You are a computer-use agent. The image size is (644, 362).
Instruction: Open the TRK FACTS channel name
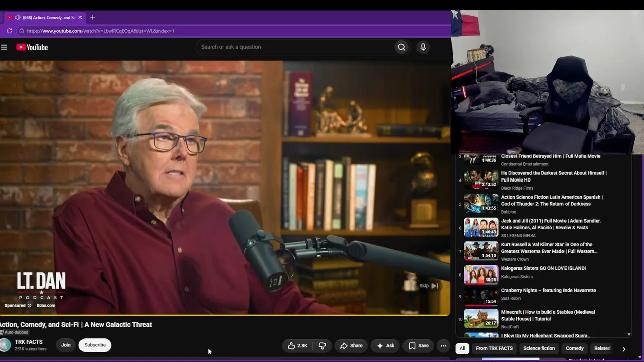click(29, 342)
